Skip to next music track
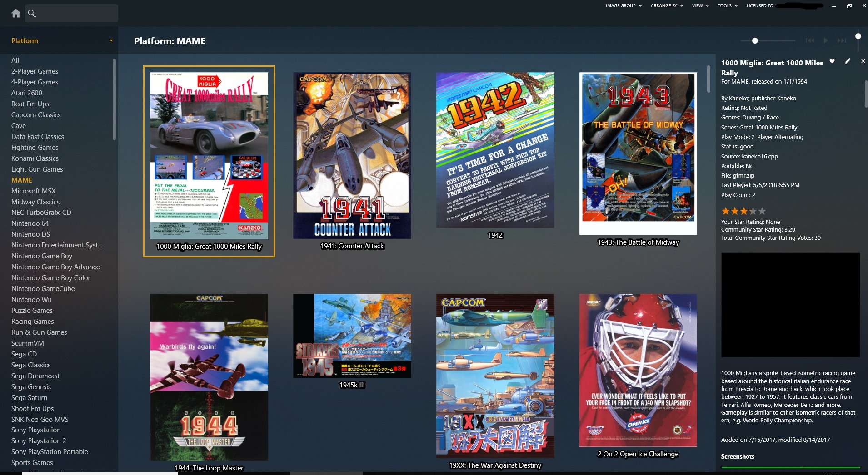868x475 pixels. (842, 40)
